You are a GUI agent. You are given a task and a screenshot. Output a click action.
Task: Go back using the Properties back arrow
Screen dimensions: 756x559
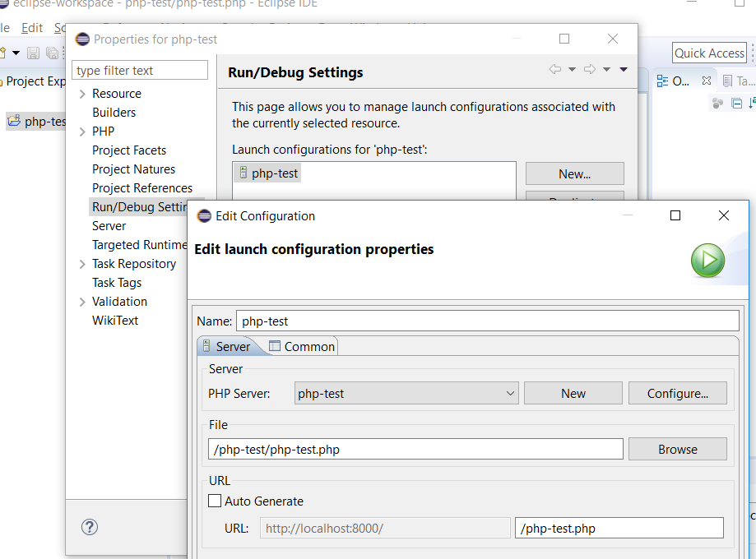(555, 69)
